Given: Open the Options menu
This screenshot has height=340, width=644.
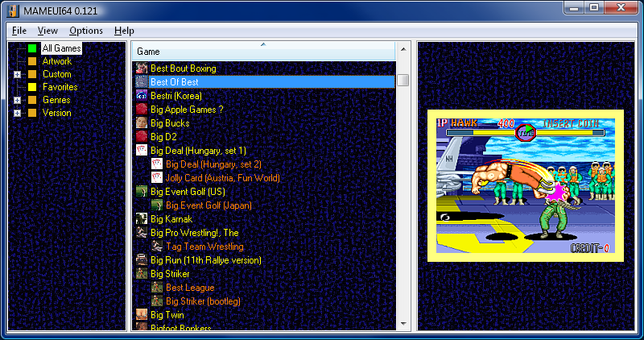Looking at the screenshot, I should [86, 31].
